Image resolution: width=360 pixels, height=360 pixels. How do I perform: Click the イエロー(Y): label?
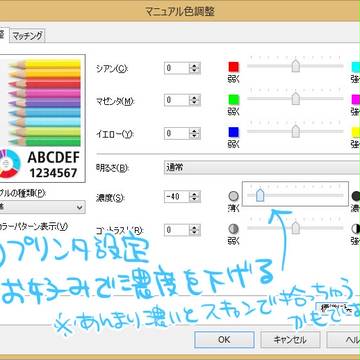[115, 134]
